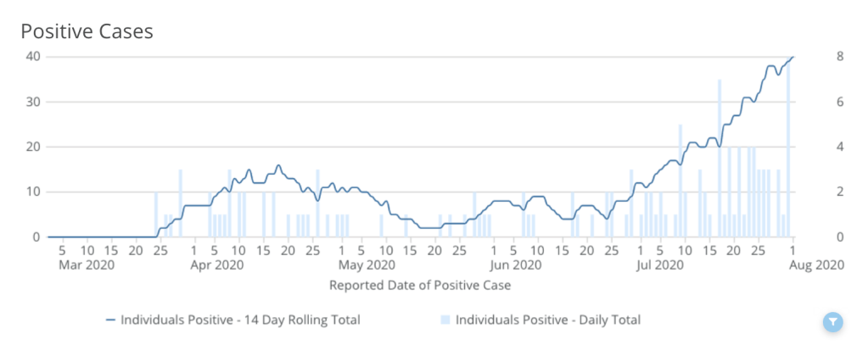Select the Apr 2020 axis label
The height and width of the screenshot is (356, 868).
pos(216,265)
